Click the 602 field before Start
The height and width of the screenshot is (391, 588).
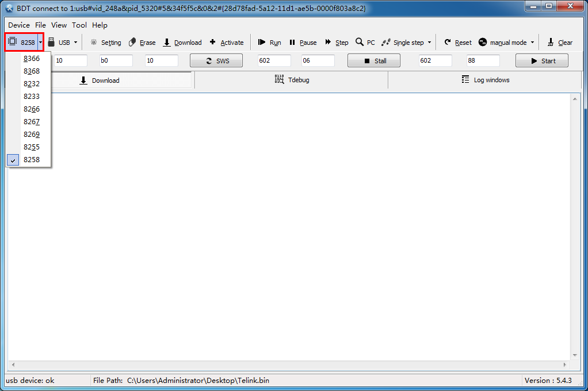(x=436, y=60)
